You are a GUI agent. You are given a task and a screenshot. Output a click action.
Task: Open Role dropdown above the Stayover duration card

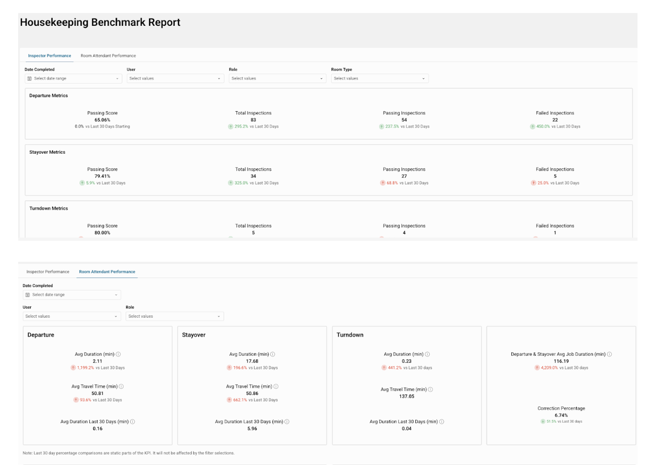(174, 316)
